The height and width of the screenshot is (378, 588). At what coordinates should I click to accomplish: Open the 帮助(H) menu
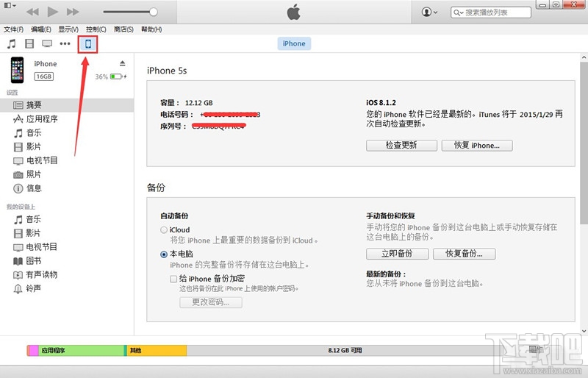tap(151, 29)
